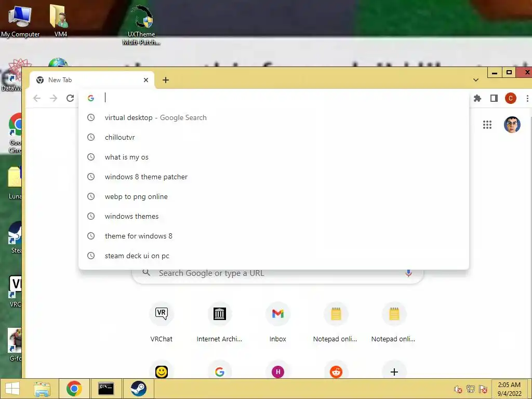Open the Extensions puzzle icon
Image resolution: width=532 pixels, height=399 pixels.
point(477,98)
